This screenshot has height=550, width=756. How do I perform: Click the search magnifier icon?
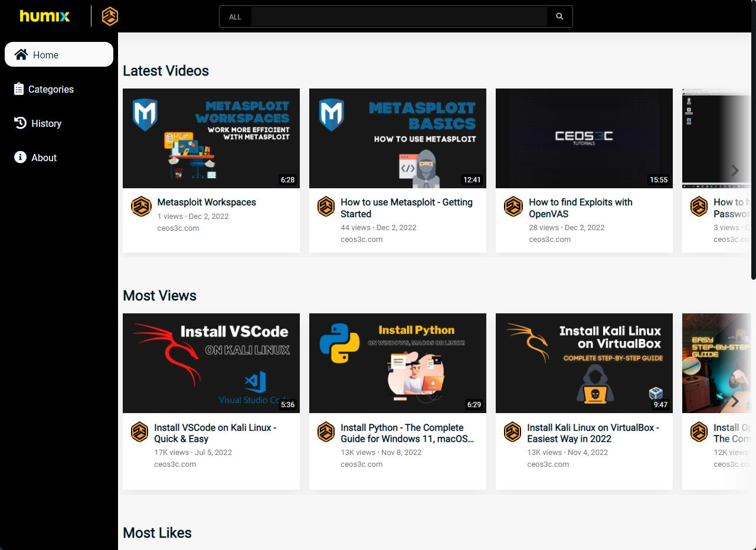pyautogui.click(x=559, y=17)
